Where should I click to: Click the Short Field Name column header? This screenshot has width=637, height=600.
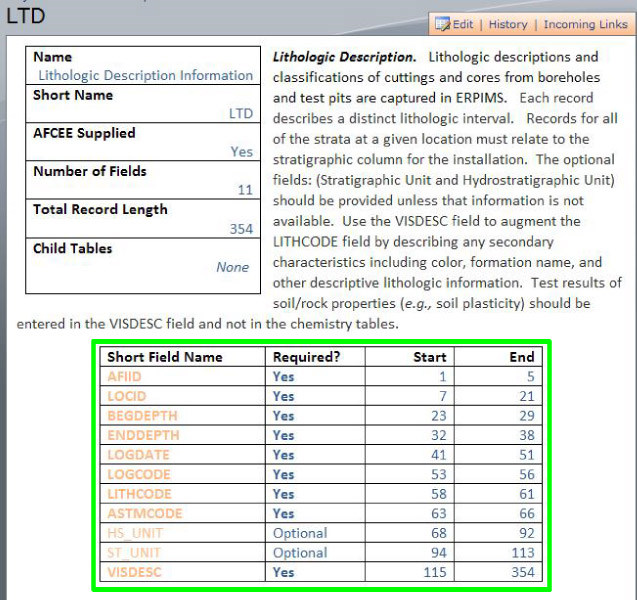(x=165, y=357)
